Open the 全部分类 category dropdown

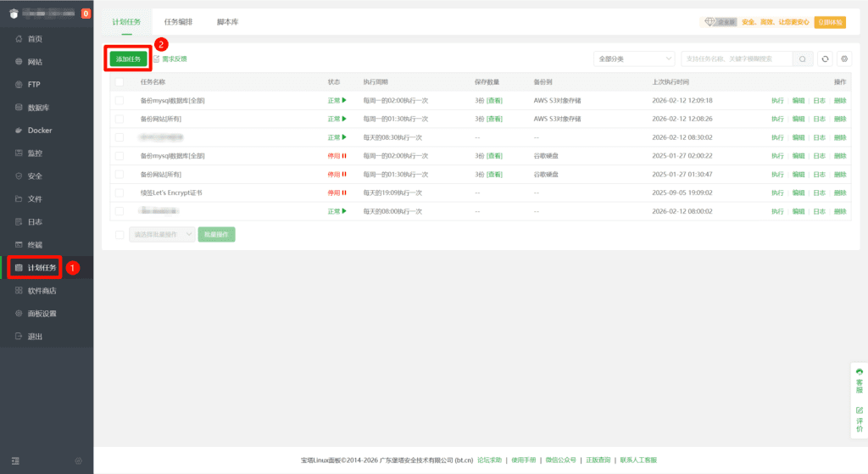pos(634,59)
